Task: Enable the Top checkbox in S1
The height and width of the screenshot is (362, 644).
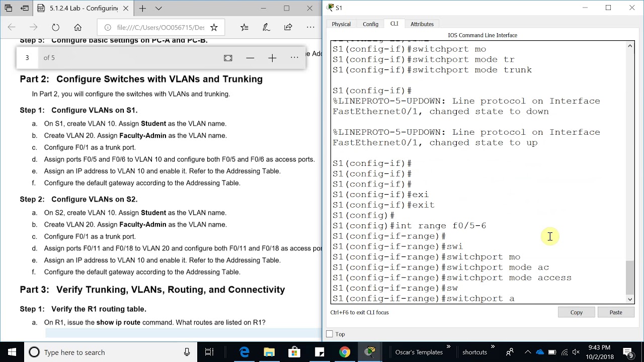Action: point(330,334)
